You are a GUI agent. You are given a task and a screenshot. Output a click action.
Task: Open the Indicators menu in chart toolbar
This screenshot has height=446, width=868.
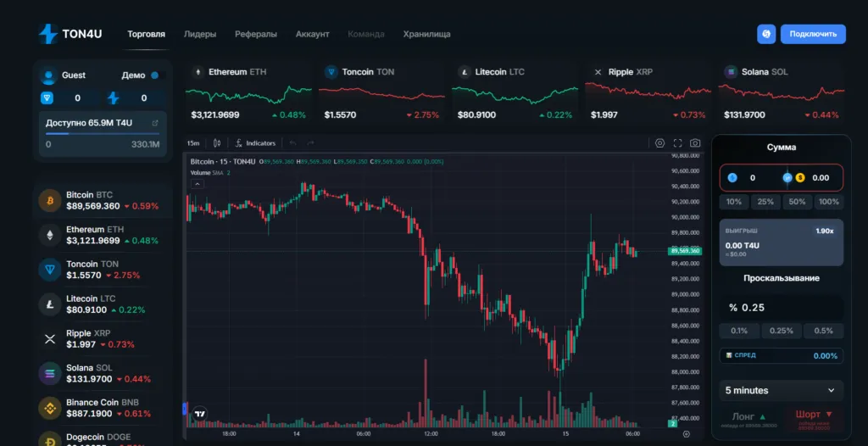coord(255,143)
